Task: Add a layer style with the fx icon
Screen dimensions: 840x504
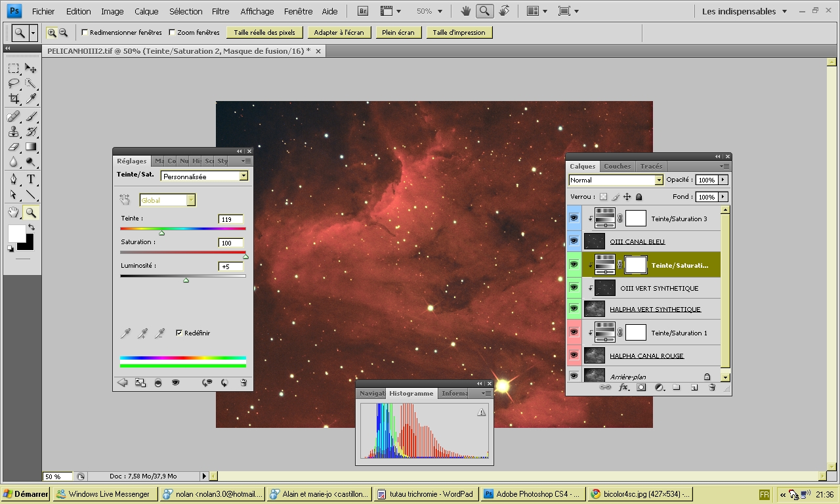Action: 623,388
